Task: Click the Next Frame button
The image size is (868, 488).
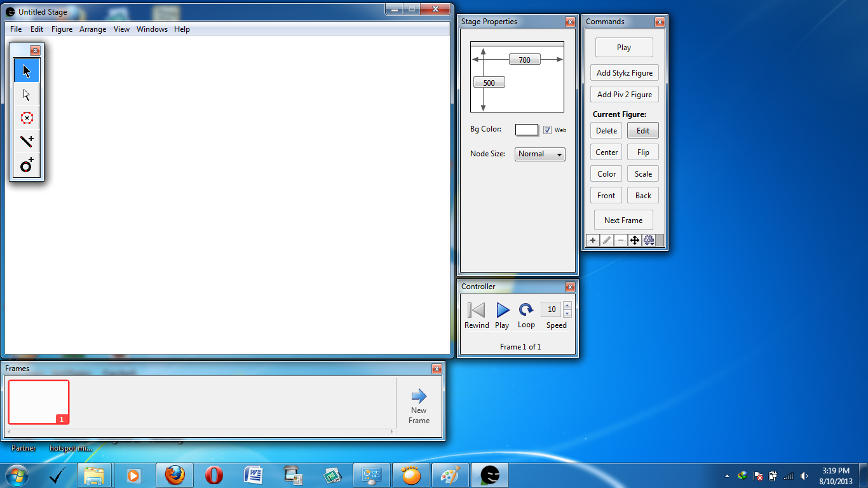Action: click(x=623, y=220)
